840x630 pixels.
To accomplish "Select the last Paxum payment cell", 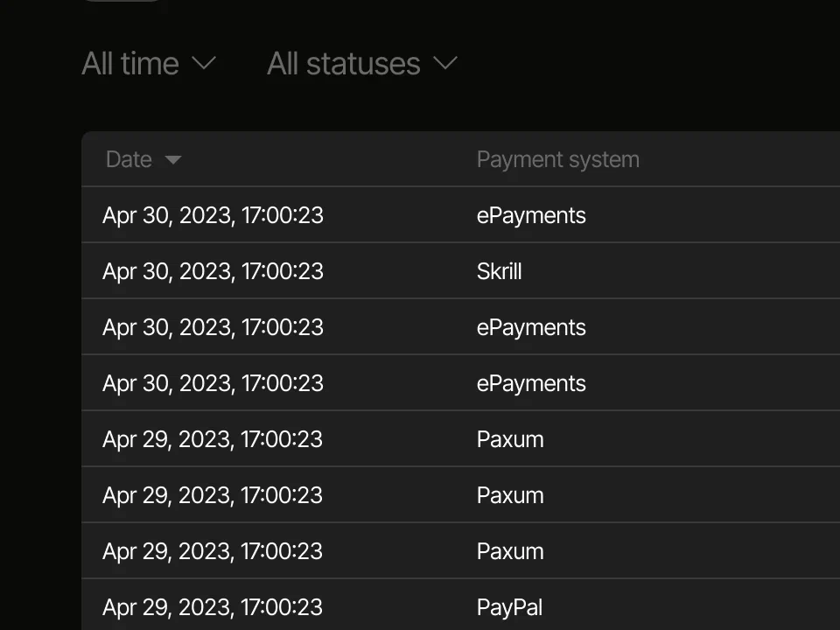I will pyautogui.click(x=510, y=551).
